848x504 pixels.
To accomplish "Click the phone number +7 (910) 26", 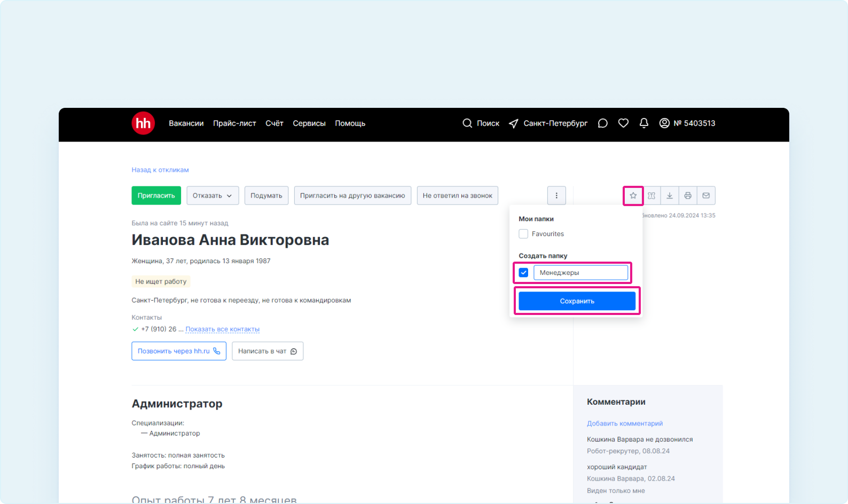I will (x=159, y=329).
